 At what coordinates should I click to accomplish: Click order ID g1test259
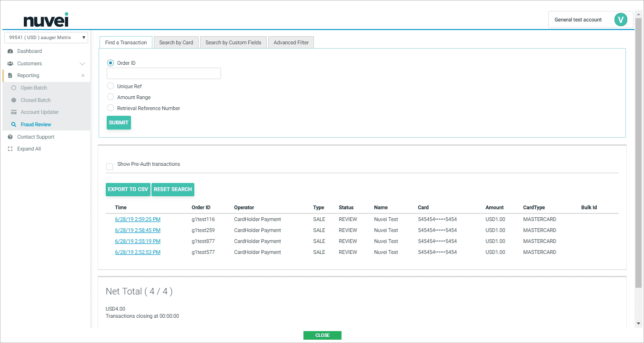click(203, 230)
